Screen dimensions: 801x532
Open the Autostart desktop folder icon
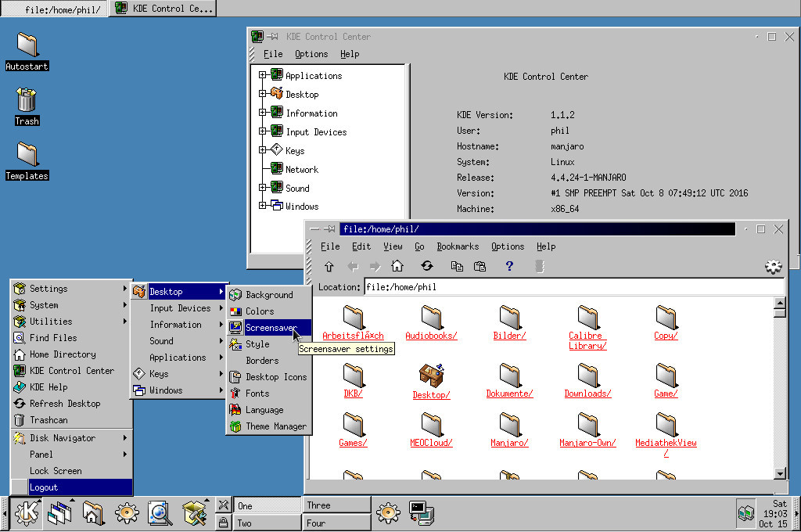27,45
